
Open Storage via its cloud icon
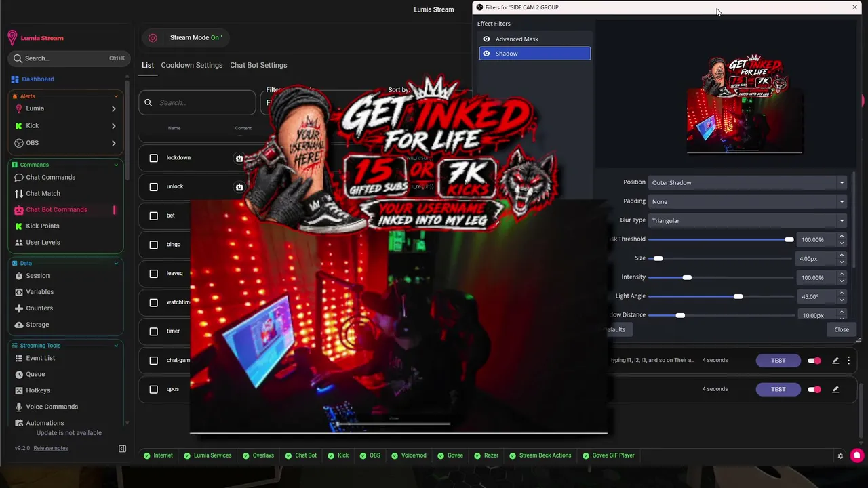[19, 325]
